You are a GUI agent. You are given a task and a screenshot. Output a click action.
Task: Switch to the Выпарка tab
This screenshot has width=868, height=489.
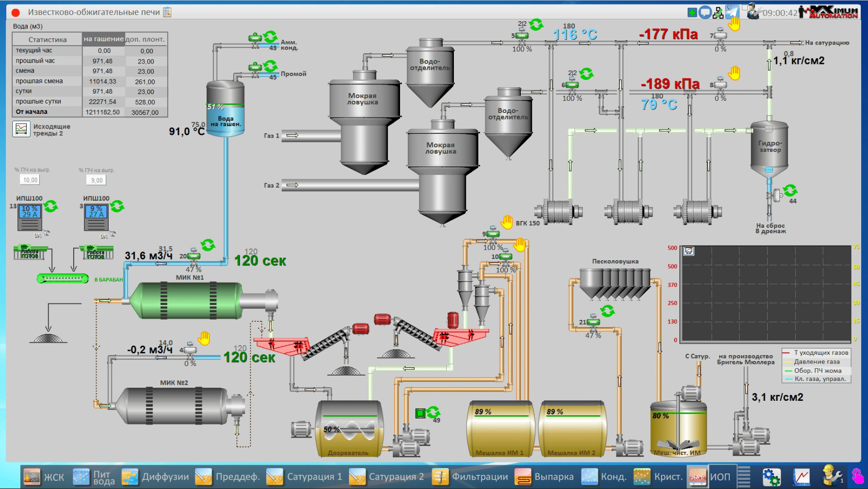545,477
